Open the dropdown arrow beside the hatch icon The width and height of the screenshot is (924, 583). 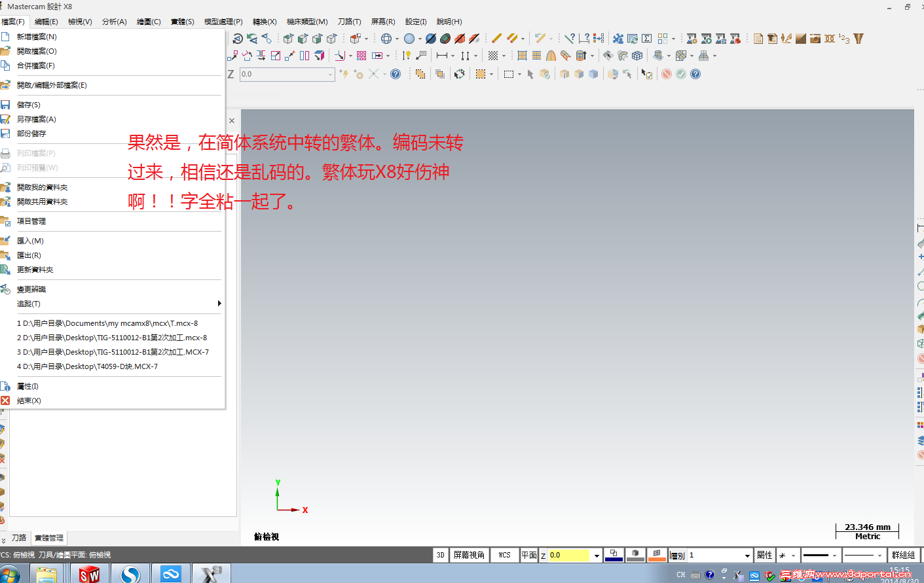point(504,56)
